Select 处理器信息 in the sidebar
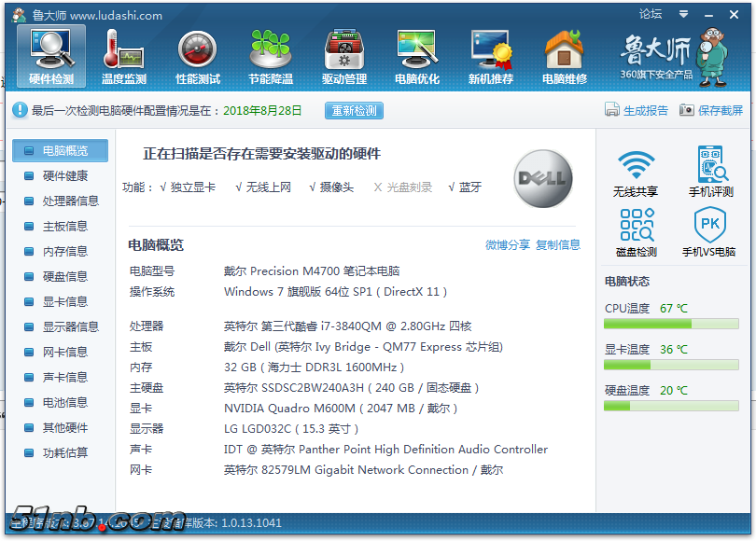The image size is (756, 541). 70,201
